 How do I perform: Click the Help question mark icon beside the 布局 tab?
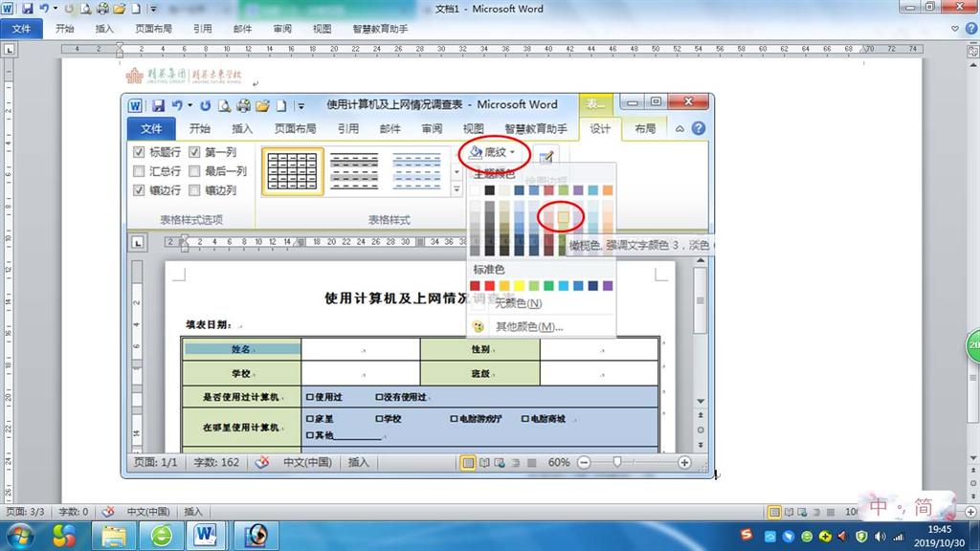pyautogui.click(x=699, y=129)
